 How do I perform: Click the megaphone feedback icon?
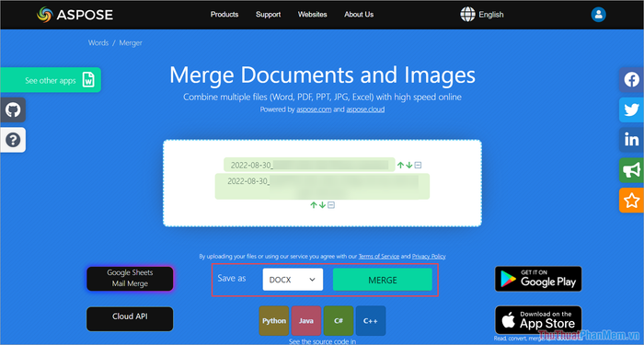click(x=631, y=170)
